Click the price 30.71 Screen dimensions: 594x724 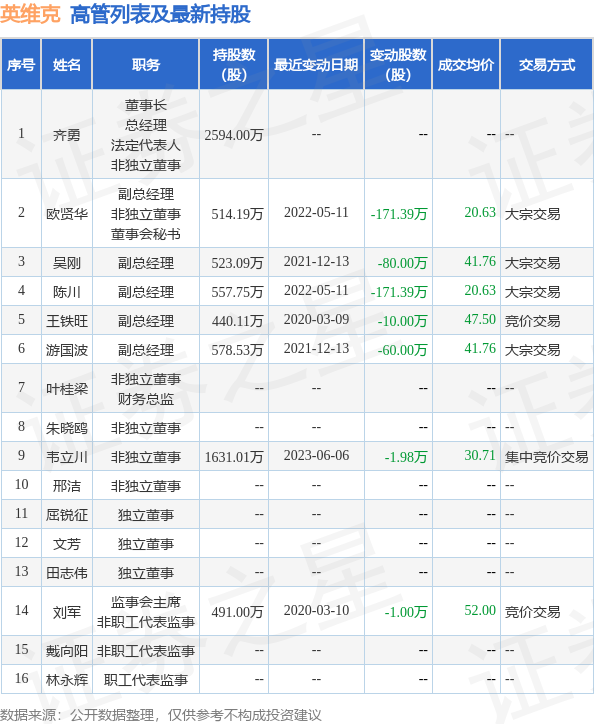(x=480, y=456)
